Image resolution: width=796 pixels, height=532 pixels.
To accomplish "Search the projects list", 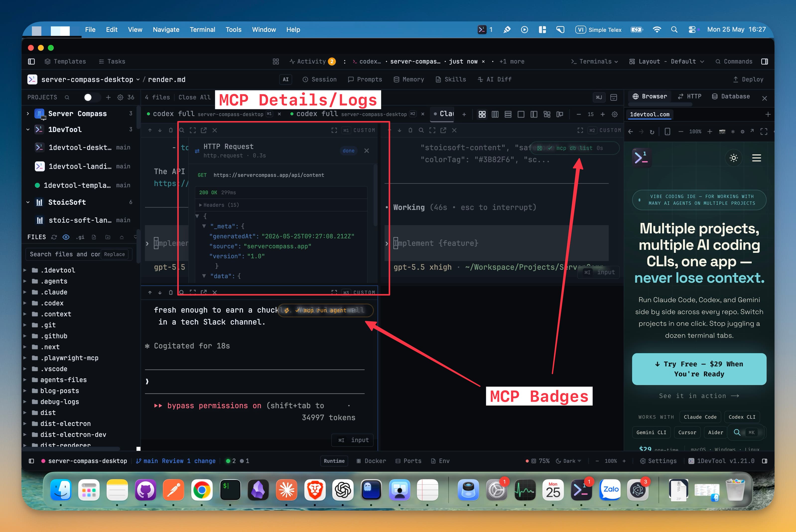I will pos(67,97).
